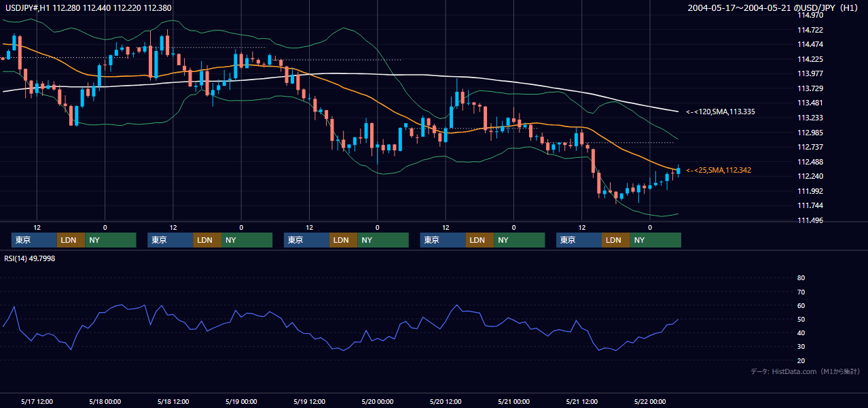Click price axis label 114.970
This screenshot has width=868, height=408.
810,15
